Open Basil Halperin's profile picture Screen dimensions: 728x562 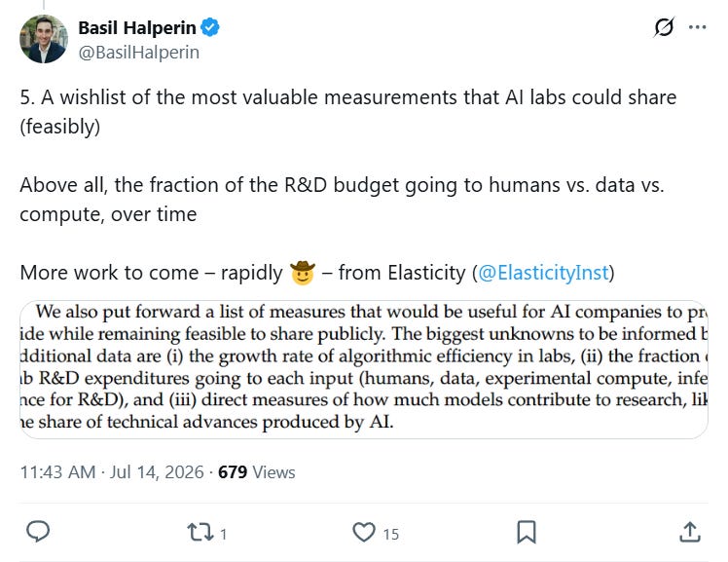pyautogui.click(x=44, y=39)
